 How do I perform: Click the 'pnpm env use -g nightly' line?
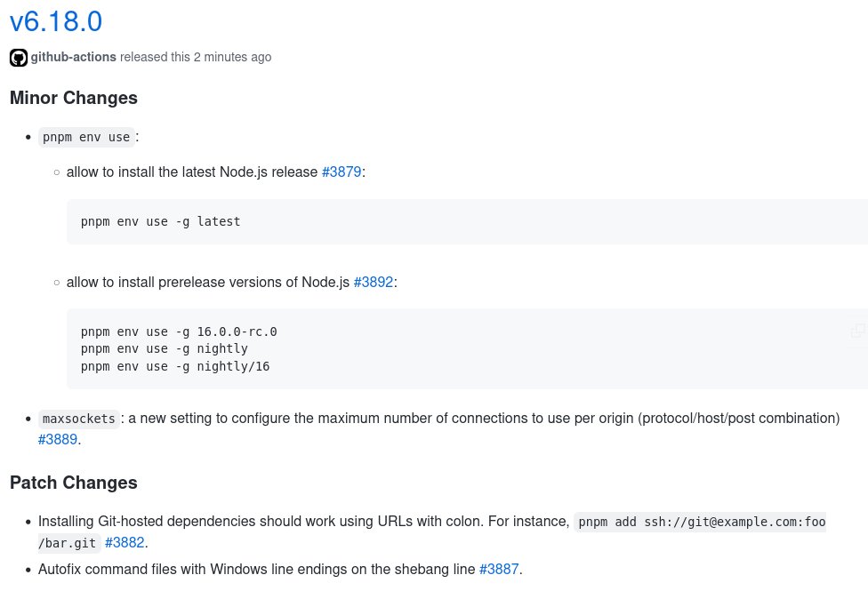(x=165, y=348)
